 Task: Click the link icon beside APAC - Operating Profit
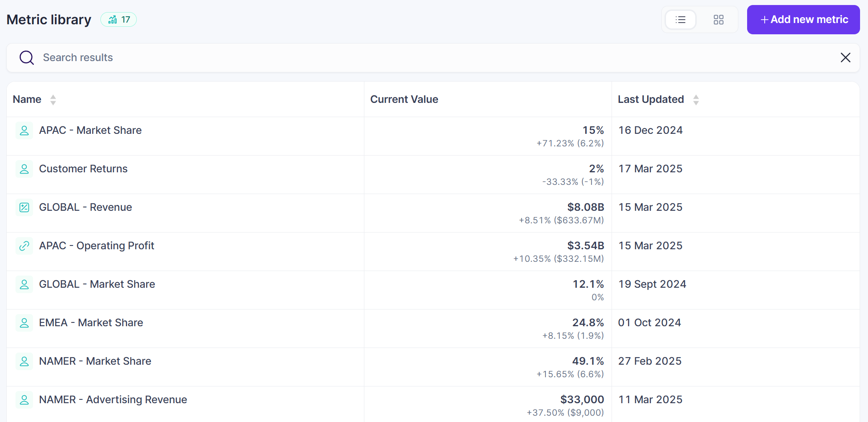[x=24, y=246]
